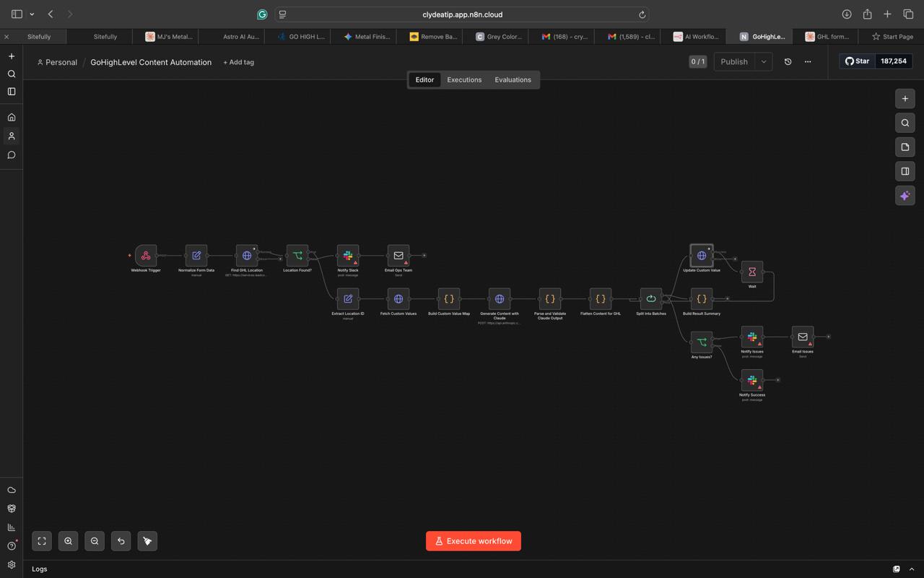This screenshot has width=924, height=578.
Task: Add a node with the plus button
Action: click(x=905, y=98)
